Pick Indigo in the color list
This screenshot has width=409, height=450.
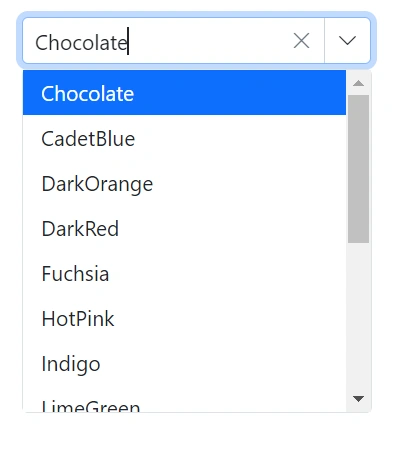184,363
